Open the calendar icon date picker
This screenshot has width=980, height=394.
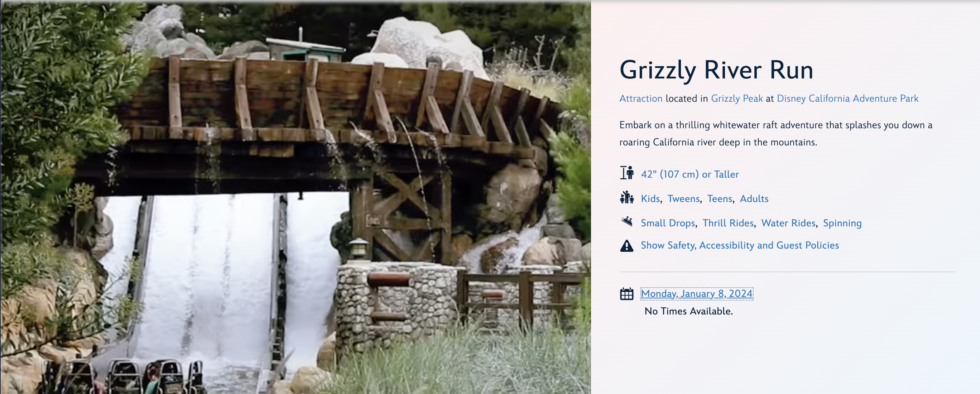click(626, 294)
